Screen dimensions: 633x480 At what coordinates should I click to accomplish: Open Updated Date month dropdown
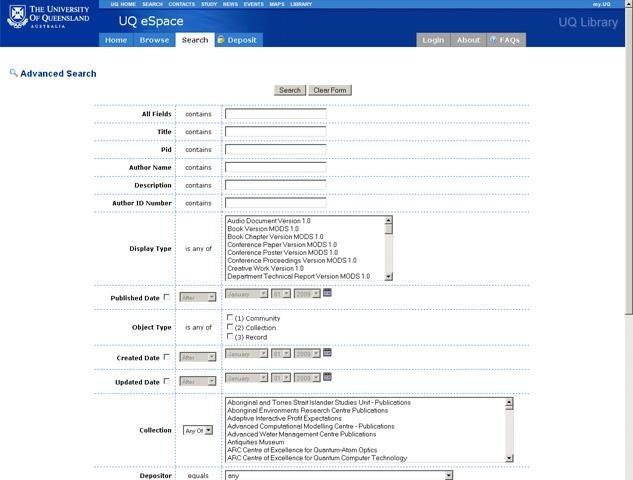[x=246, y=378]
